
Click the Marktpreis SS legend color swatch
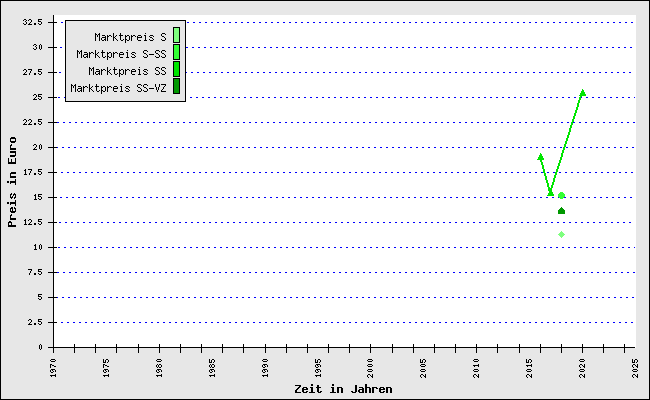[x=176, y=70]
